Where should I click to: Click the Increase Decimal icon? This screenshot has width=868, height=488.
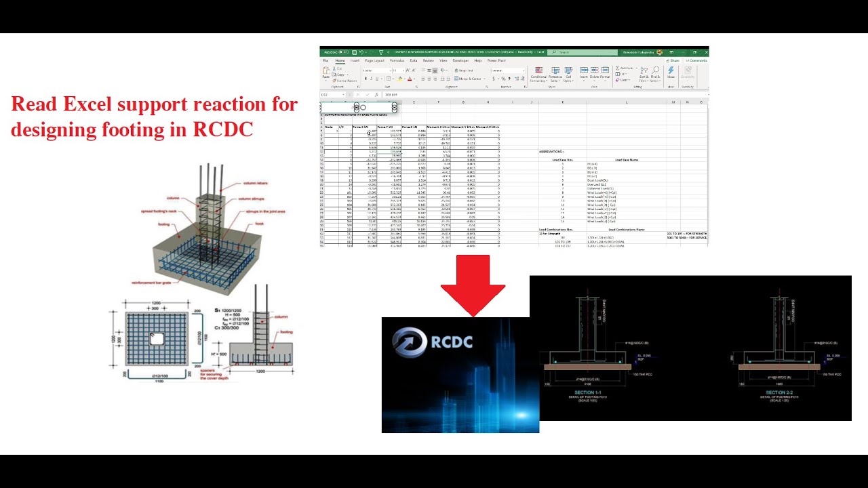coord(517,79)
